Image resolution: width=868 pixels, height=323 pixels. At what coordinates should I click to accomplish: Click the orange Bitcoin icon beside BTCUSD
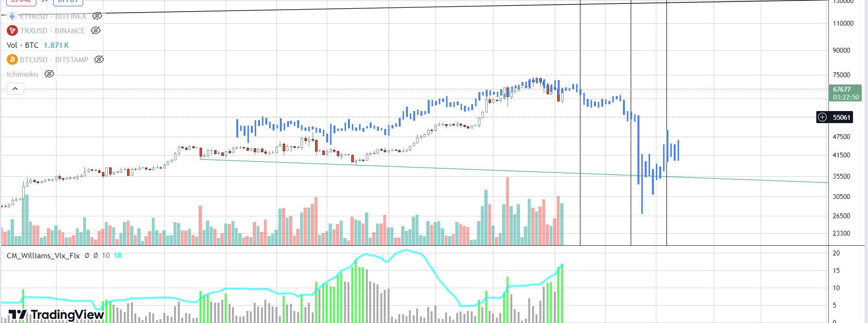12,59
